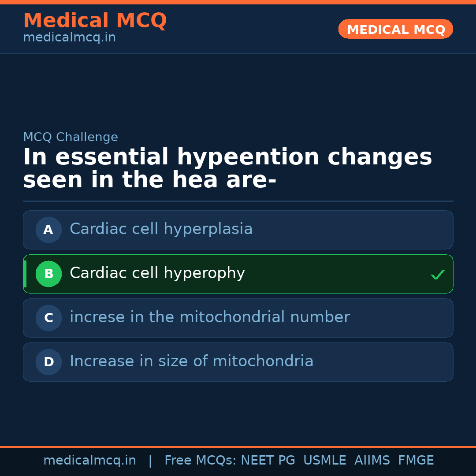This screenshot has width=476, height=476.
Task: Click the FMGE text in footer
Action: tap(416, 461)
